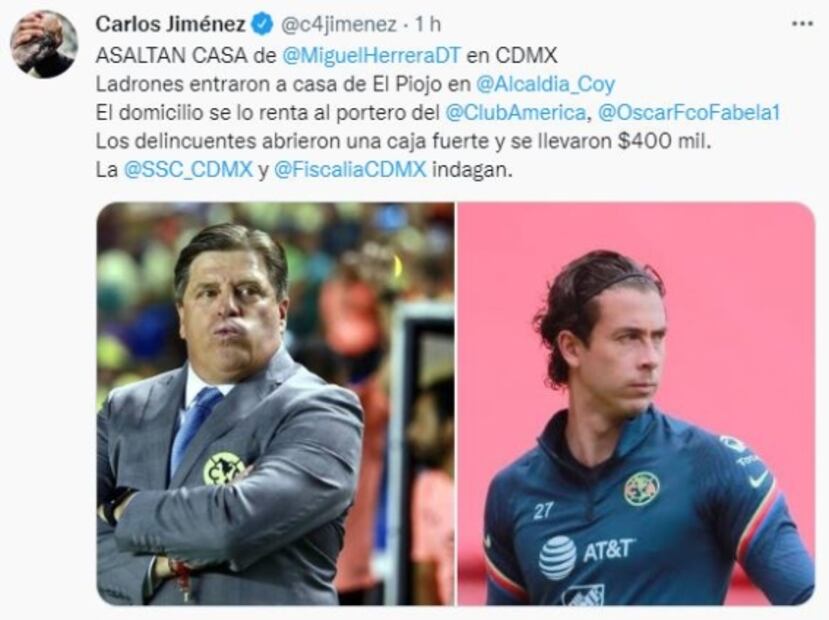Open the @ClubAmerica mention
Screen dimensions: 829x620
(515, 113)
